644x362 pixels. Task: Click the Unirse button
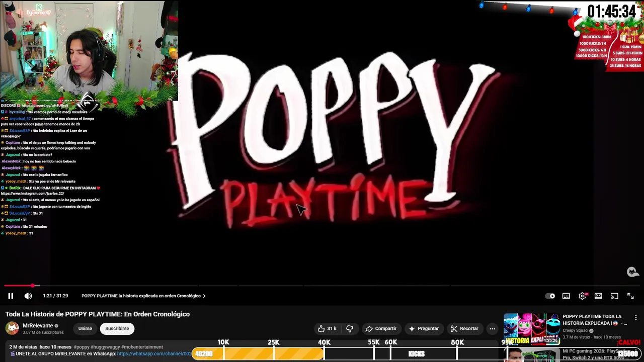pos(85,328)
